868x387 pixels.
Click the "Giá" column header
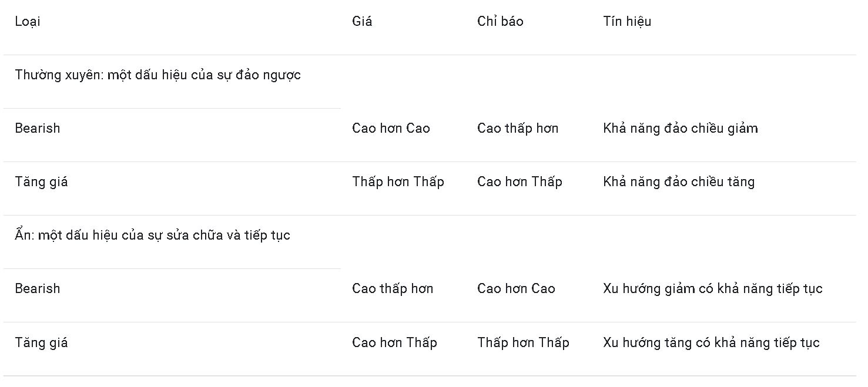pyautogui.click(x=362, y=22)
